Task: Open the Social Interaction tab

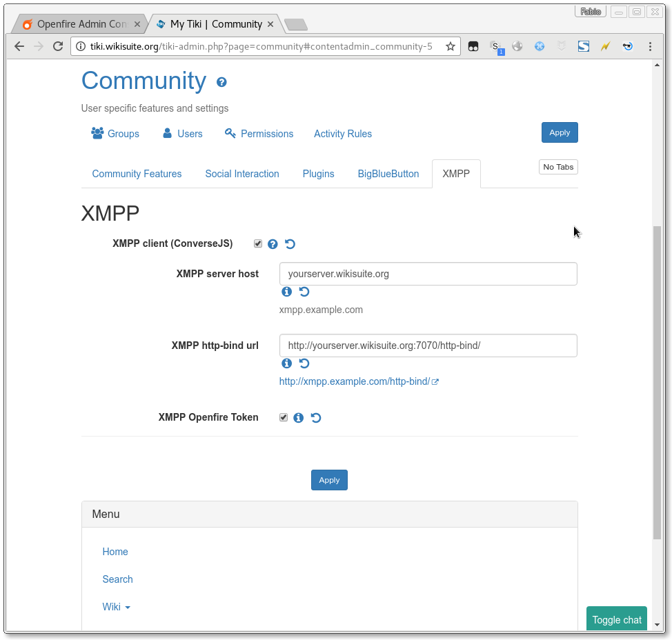Action: (242, 174)
